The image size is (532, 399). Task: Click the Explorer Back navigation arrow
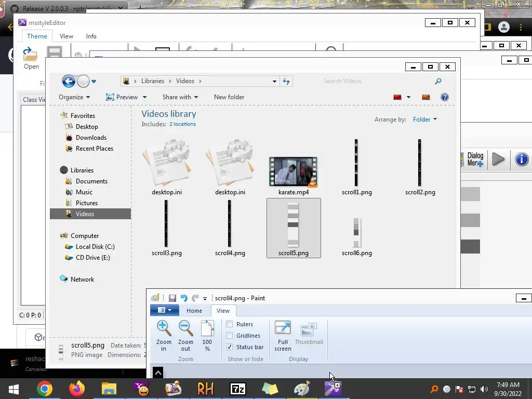coord(69,81)
